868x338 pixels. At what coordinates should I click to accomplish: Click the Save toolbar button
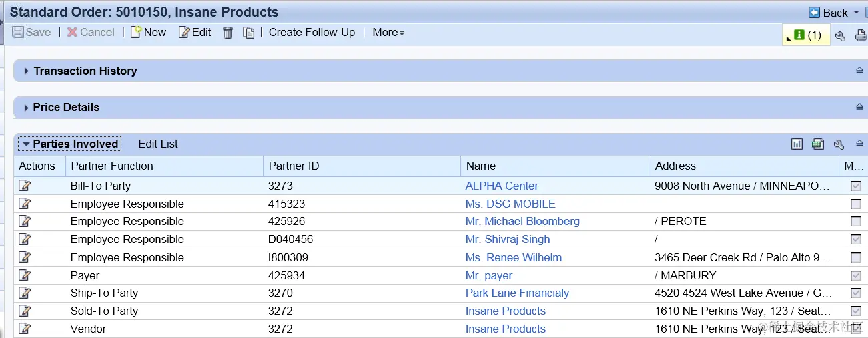coord(31,32)
